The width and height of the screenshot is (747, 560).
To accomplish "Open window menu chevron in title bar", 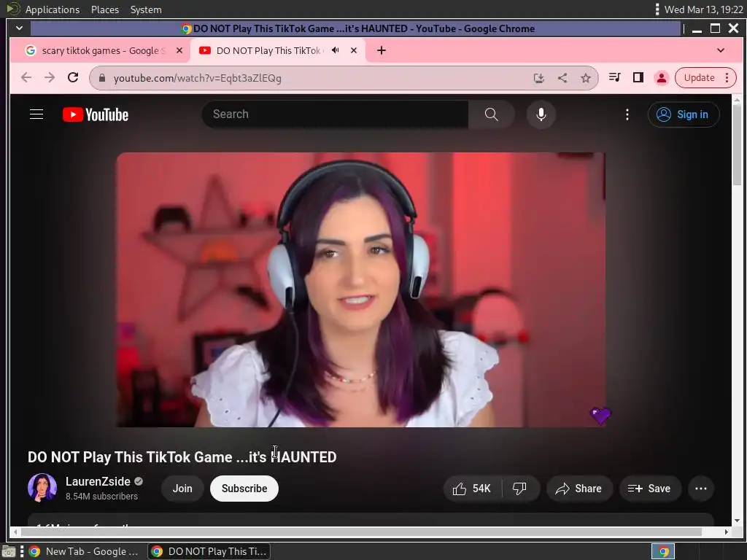I will click(x=19, y=28).
